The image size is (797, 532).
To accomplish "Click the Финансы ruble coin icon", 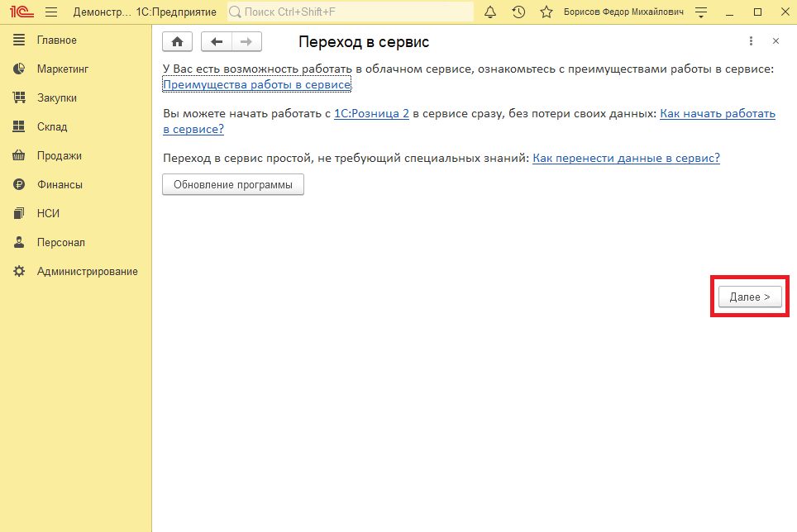I will pyautogui.click(x=19, y=184).
